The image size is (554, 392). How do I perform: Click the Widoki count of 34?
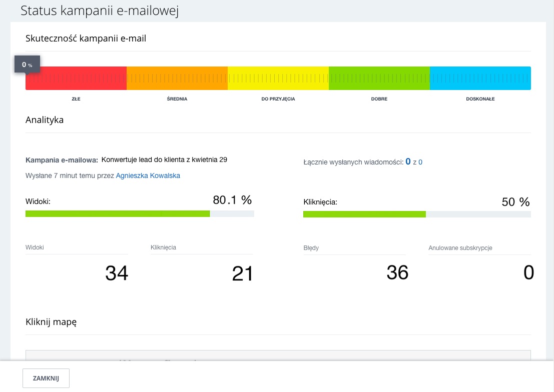pyautogui.click(x=117, y=273)
